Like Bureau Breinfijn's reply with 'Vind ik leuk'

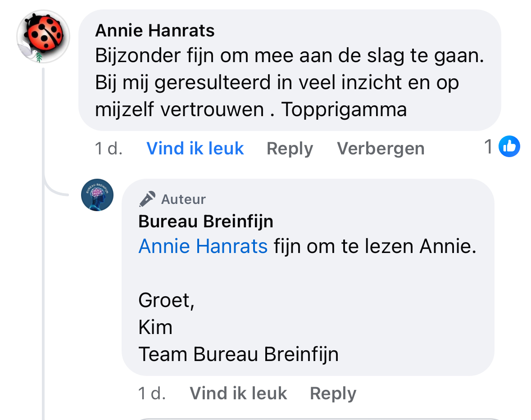238,393
